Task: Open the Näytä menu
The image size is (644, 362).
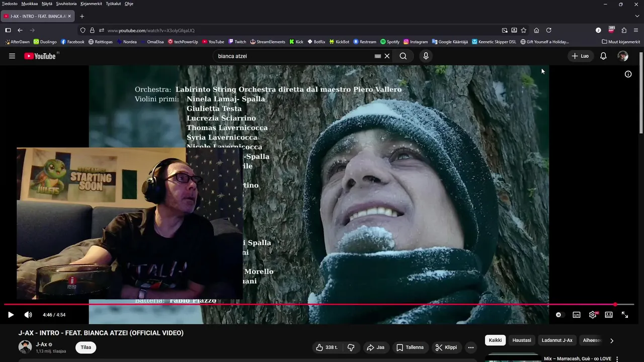Action: (x=47, y=4)
